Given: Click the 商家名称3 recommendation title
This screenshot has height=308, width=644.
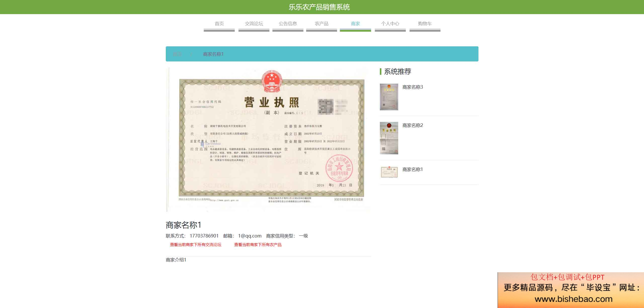Looking at the screenshot, I should pyautogui.click(x=413, y=87).
